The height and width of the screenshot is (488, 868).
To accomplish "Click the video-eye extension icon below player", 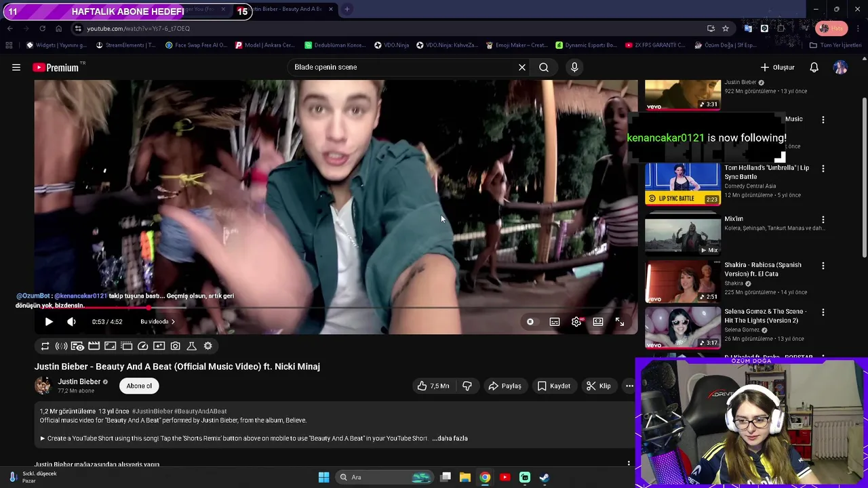I will (77, 346).
